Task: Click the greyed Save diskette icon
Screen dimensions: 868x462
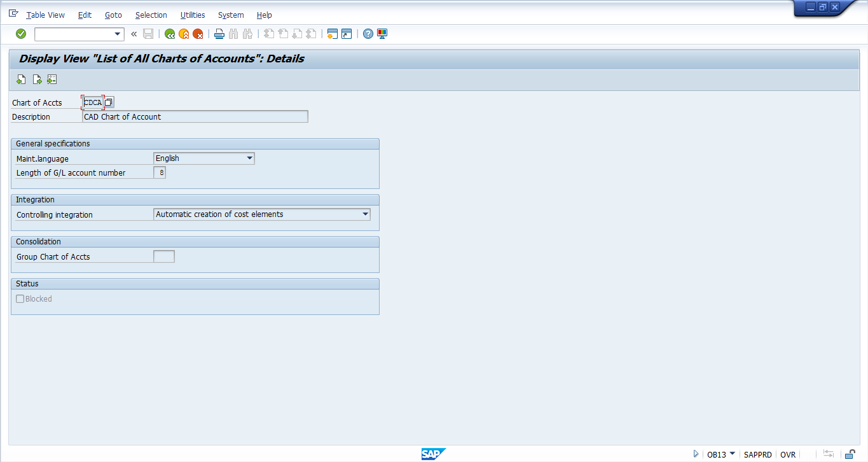Action: [148, 34]
